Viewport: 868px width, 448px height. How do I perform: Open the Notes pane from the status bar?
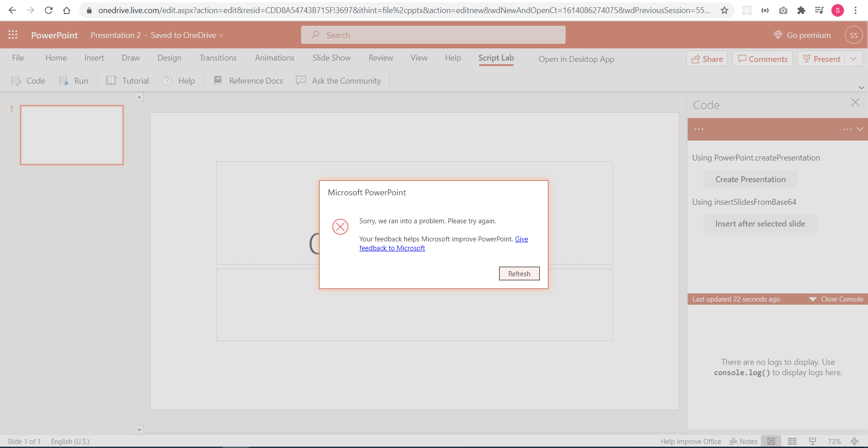(744, 441)
